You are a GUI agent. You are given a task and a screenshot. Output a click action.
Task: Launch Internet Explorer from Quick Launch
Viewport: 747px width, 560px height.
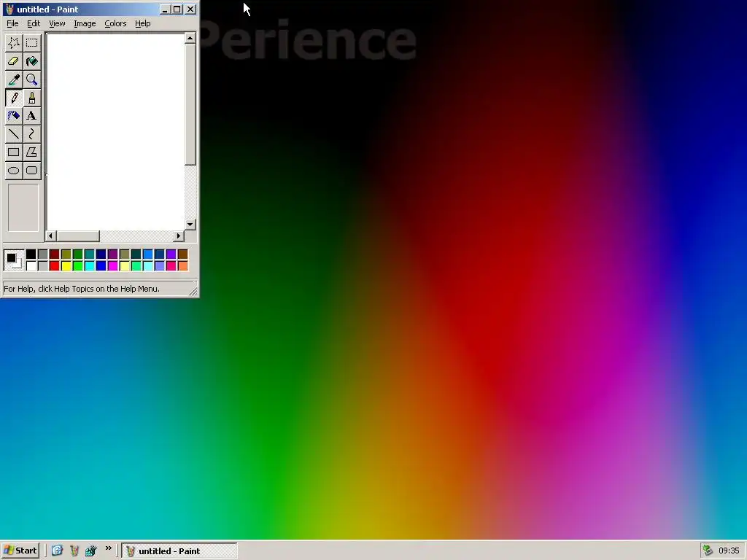click(x=57, y=551)
